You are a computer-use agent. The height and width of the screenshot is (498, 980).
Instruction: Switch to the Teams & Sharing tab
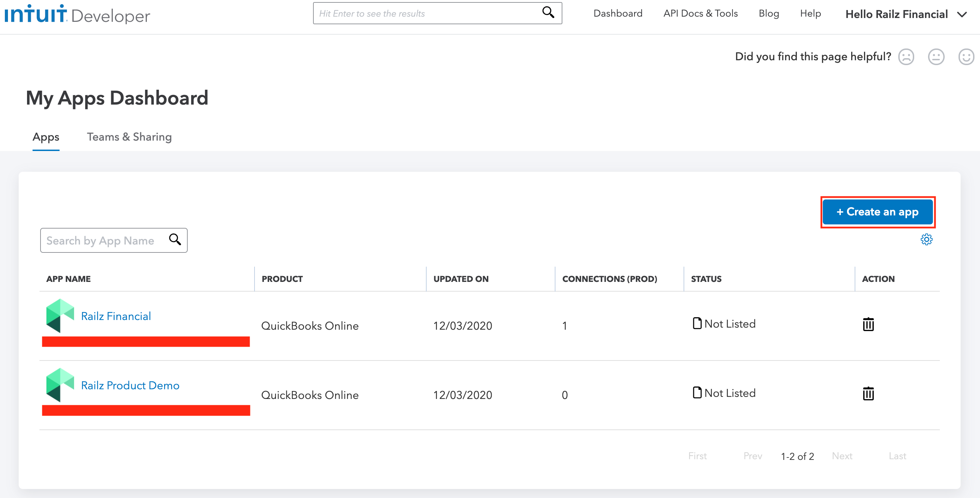click(x=130, y=137)
